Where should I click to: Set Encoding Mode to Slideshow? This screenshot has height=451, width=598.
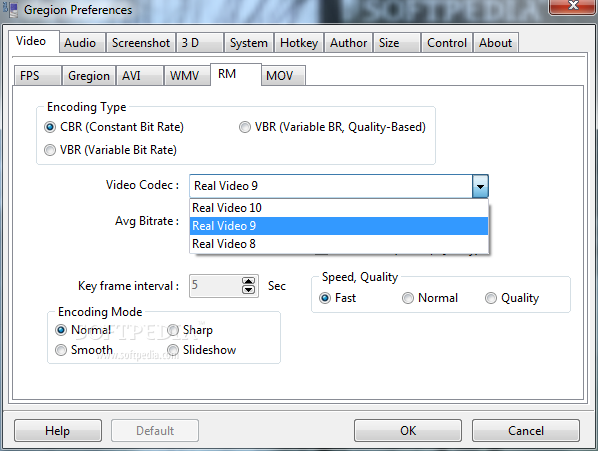[x=202, y=350]
